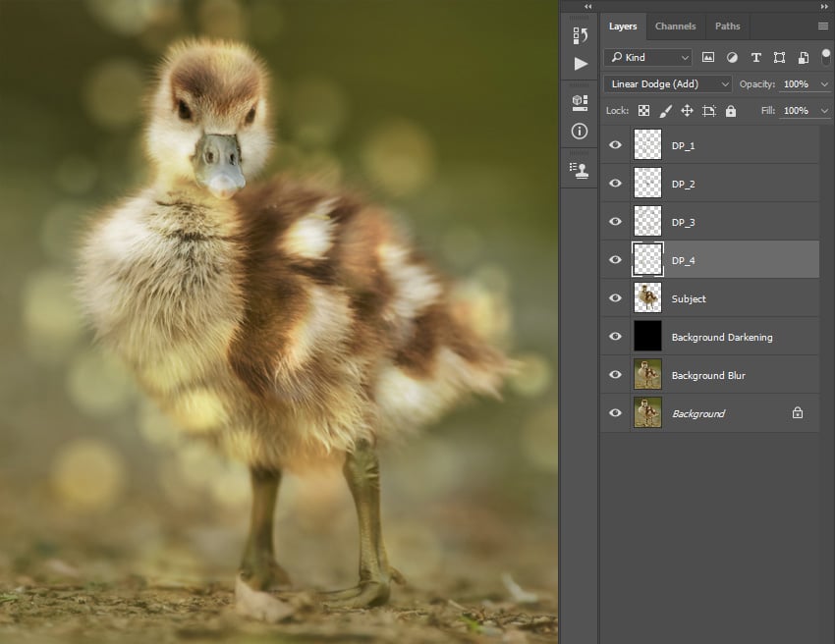Filter layers by pixel layer type
Screen dimensions: 835x644
[x=708, y=58]
